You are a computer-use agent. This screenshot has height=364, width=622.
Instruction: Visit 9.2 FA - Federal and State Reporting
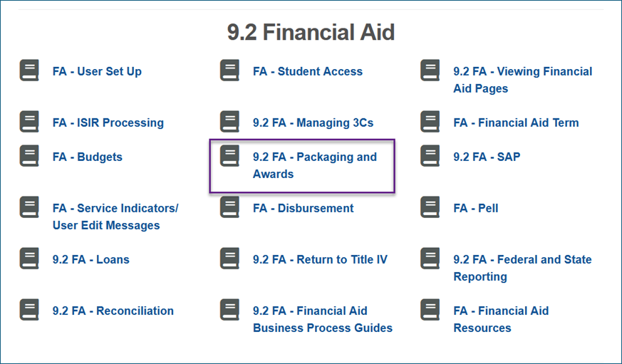pyautogui.click(x=522, y=268)
